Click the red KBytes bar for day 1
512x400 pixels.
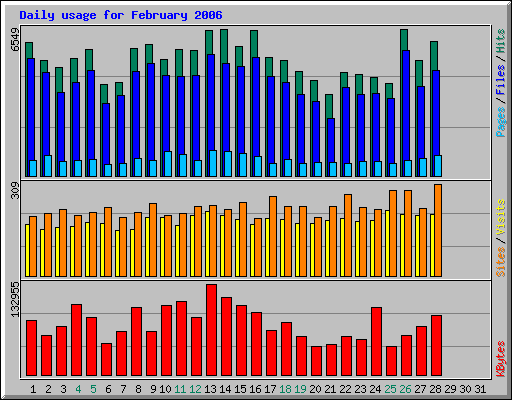click(x=31, y=348)
